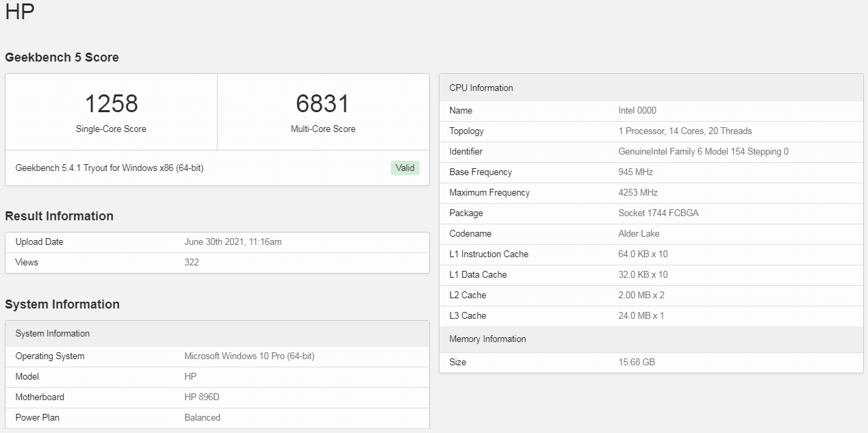868x433 pixels.
Task: Click the Topology label
Action: (x=466, y=131)
